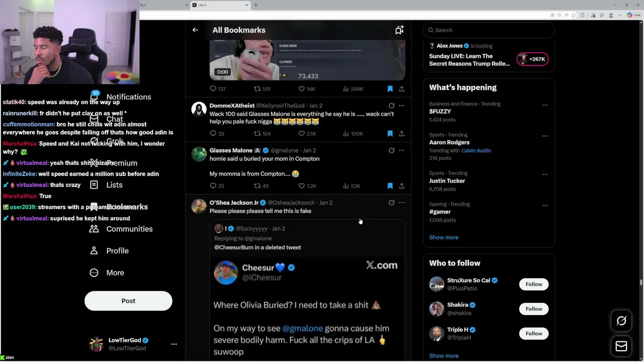Play the video thumbnail showing 0:00
The image size is (644, 362).
tap(307, 60)
